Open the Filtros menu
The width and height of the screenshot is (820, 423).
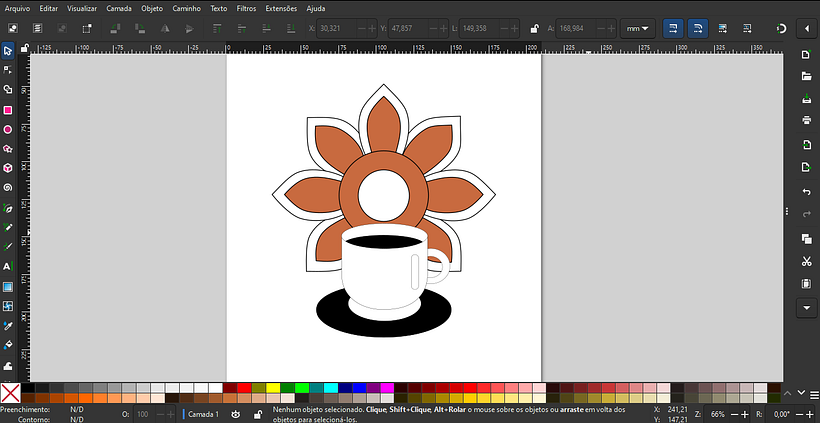tap(246, 8)
